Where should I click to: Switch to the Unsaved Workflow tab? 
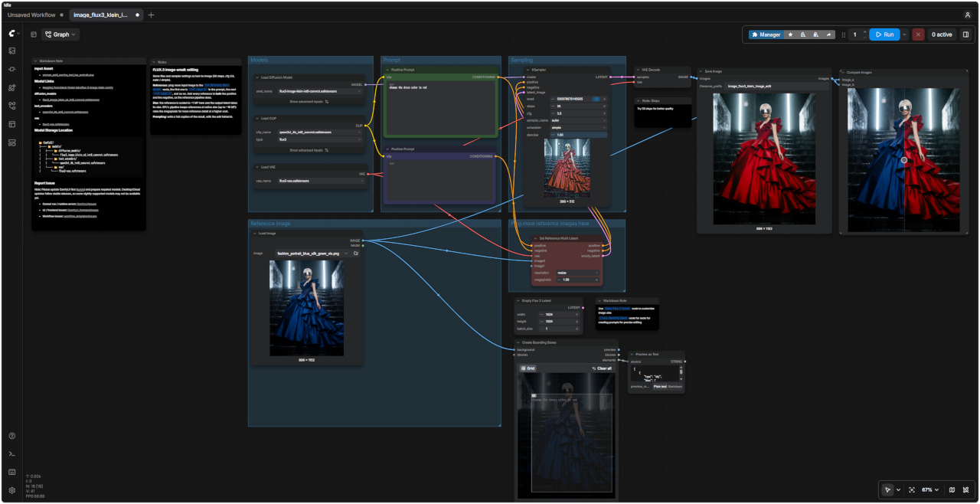(31, 15)
